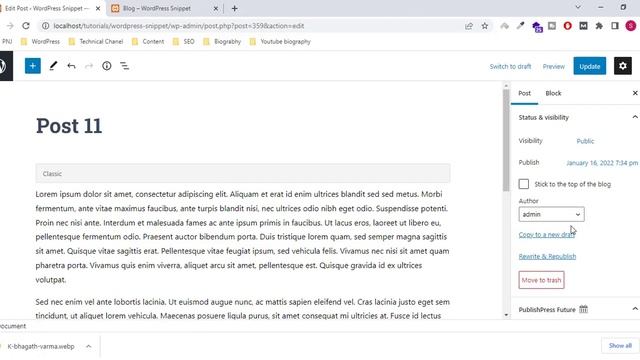Viewport: 640px width, 360px height.
Task: Check Stick to the top of the blog
Action: pos(524,184)
